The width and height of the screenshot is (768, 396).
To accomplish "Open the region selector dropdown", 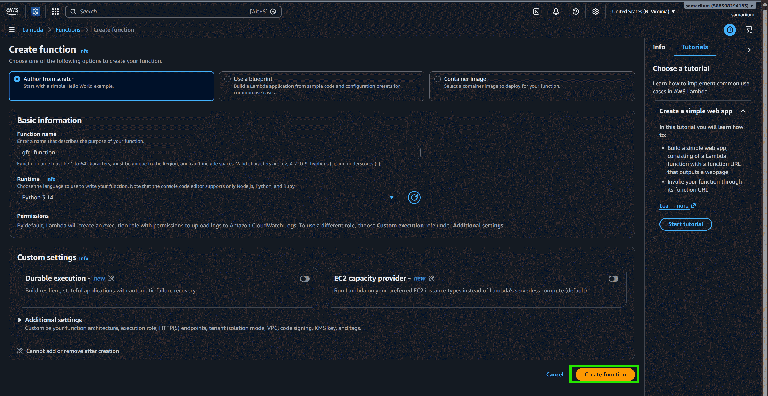I will click(645, 11).
